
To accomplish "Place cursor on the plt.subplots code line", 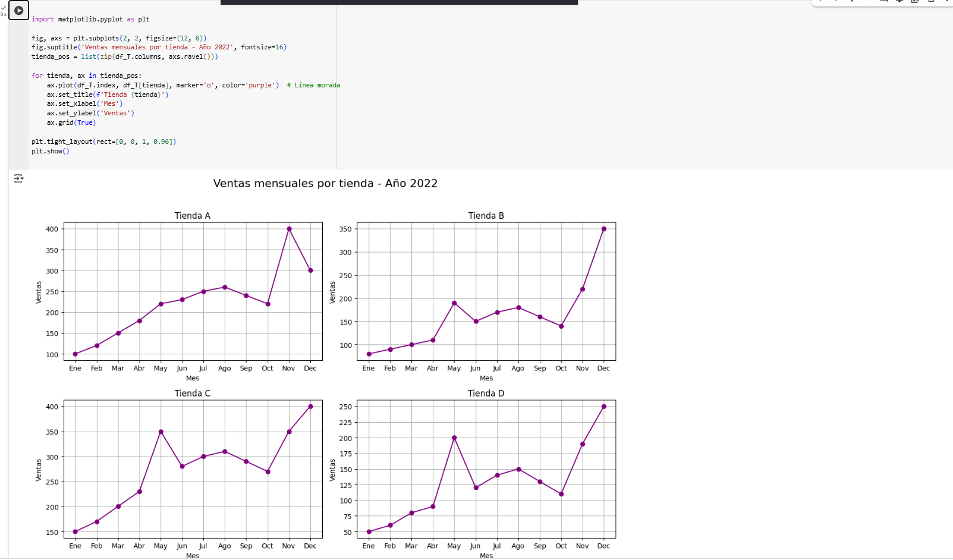I will coord(119,38).
